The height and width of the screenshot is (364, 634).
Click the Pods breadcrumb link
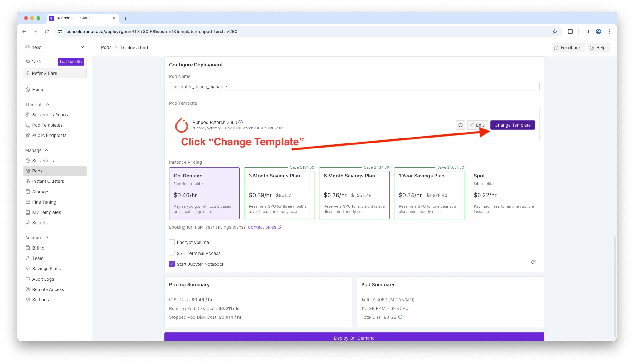coord(106,47)
